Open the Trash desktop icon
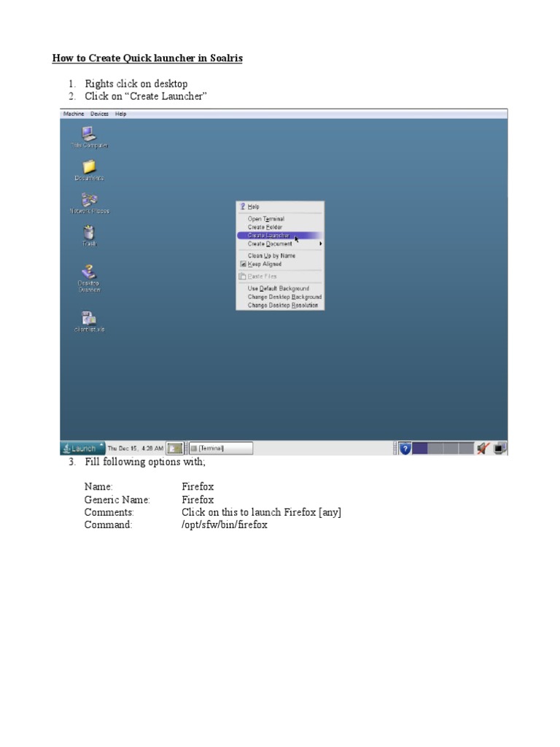 [x=89, y=236]
